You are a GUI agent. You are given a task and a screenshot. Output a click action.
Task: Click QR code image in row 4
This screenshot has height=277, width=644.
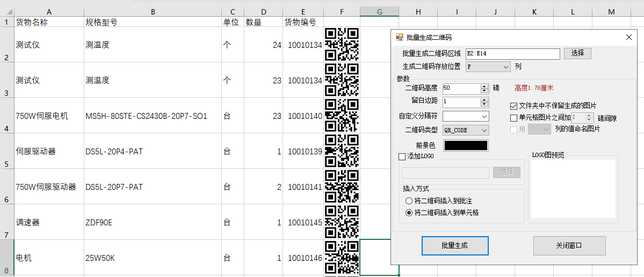pyautogui.click(x=342, y=115)
